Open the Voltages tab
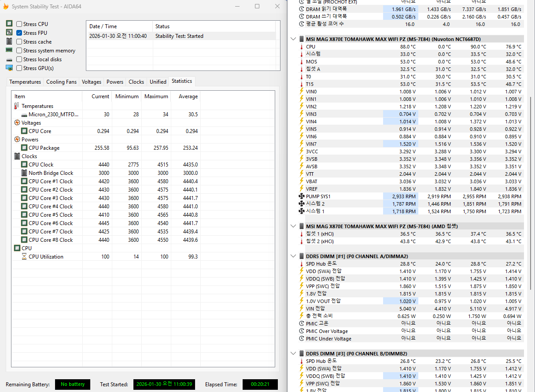The height and width of the screenshot is (392, 535). pyautogui.click(x=92, y=82)
